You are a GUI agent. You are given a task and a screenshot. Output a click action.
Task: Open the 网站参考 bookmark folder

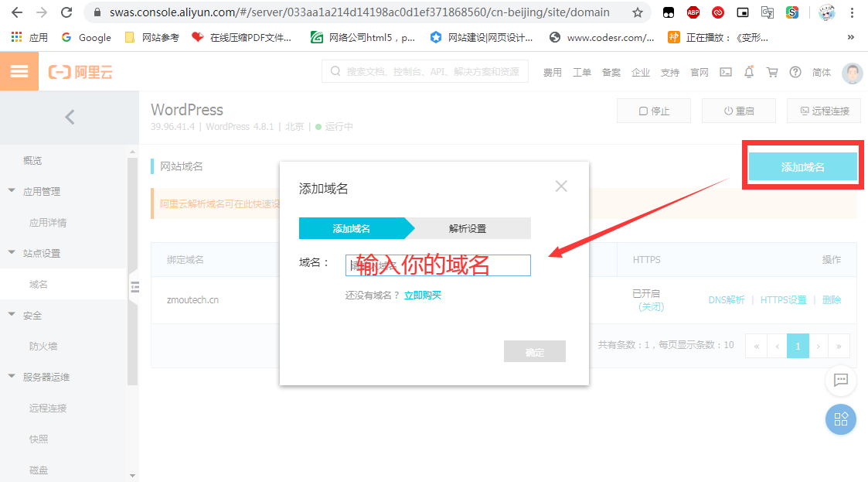click(x=152, y=37)
